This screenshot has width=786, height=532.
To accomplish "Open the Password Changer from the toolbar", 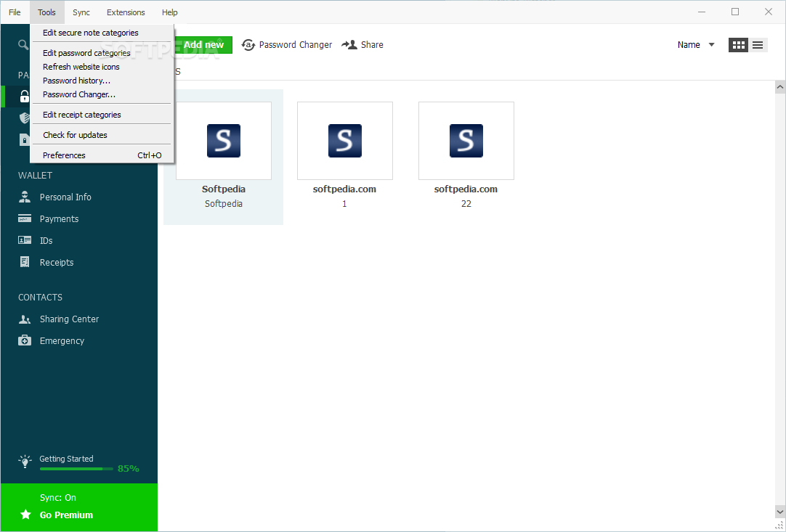I will 286,44.
